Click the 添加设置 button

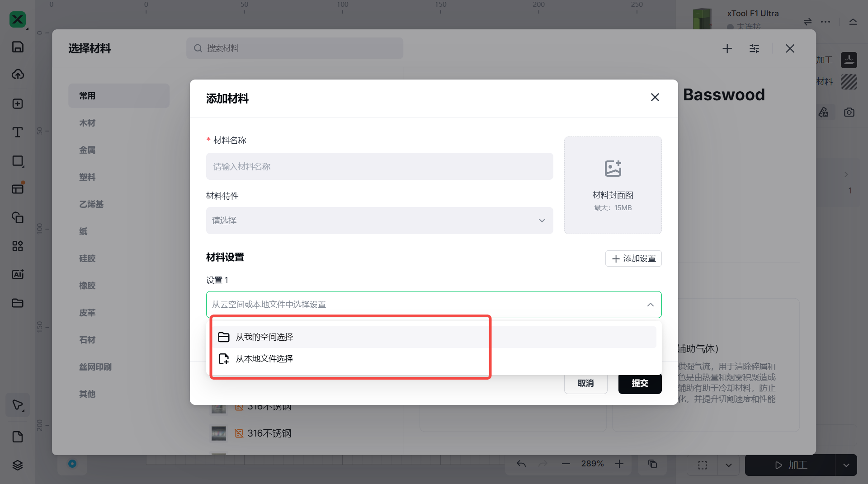[x=633, y=258]
